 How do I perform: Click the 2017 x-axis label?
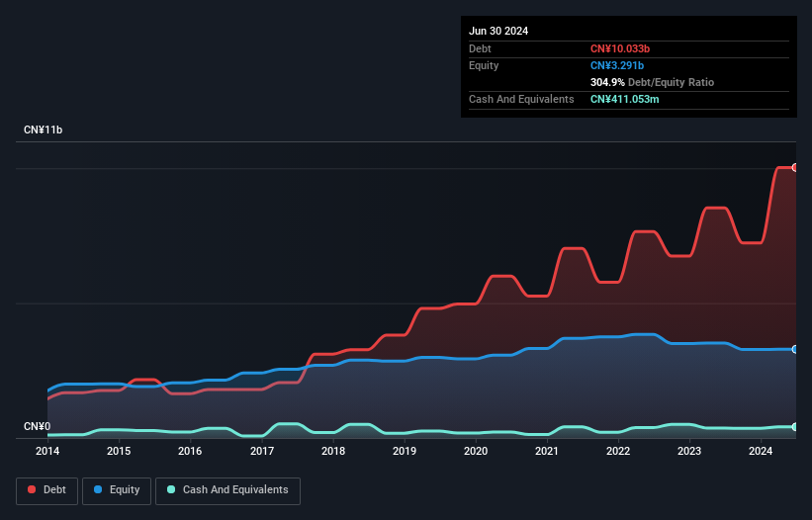tap(262, 451)
